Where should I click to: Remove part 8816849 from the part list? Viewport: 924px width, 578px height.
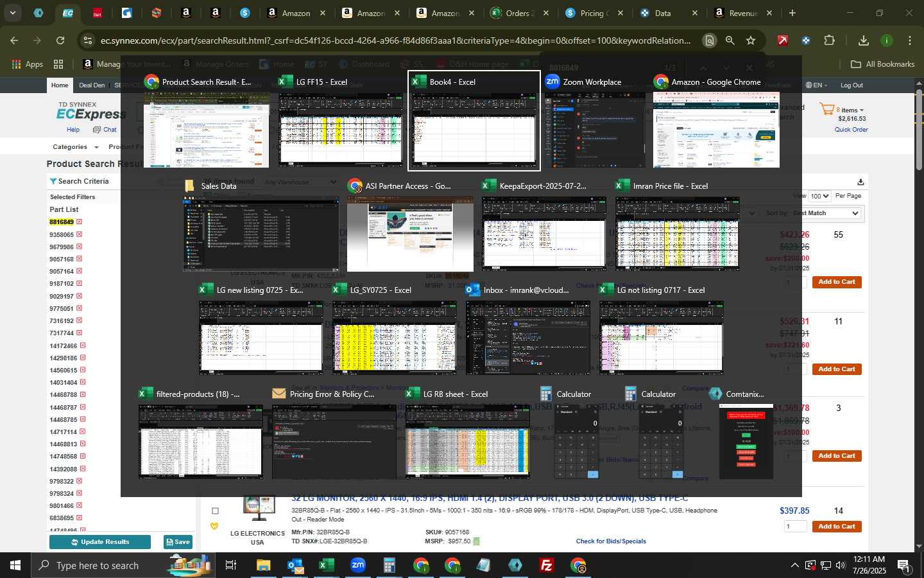(80, 222)
